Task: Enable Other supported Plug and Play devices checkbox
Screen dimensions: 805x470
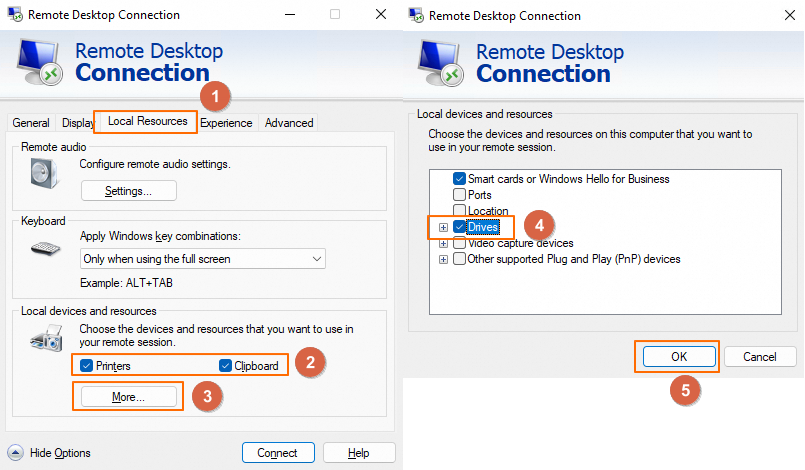Action: (x=459, y=259)
